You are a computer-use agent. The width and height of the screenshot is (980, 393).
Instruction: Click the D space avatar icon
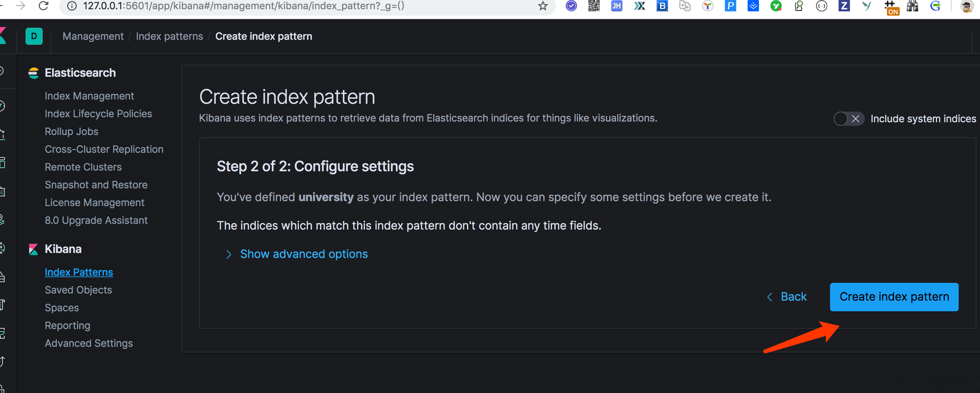34,37
